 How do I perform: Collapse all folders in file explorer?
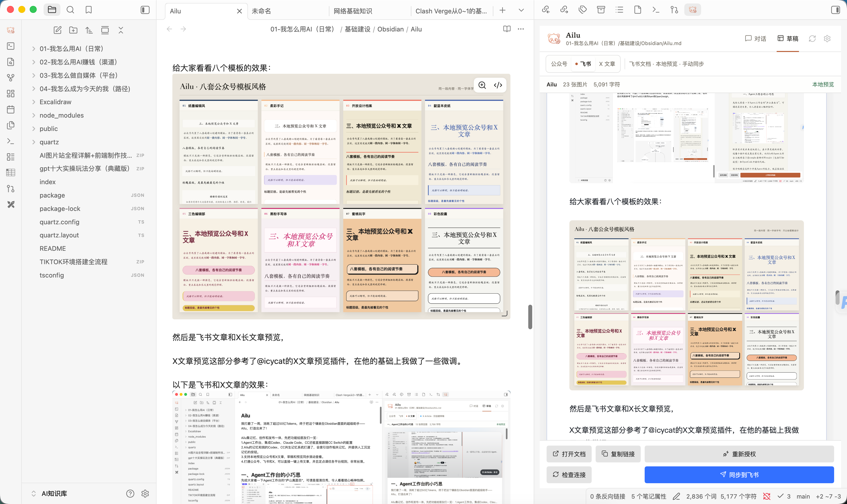121,30
